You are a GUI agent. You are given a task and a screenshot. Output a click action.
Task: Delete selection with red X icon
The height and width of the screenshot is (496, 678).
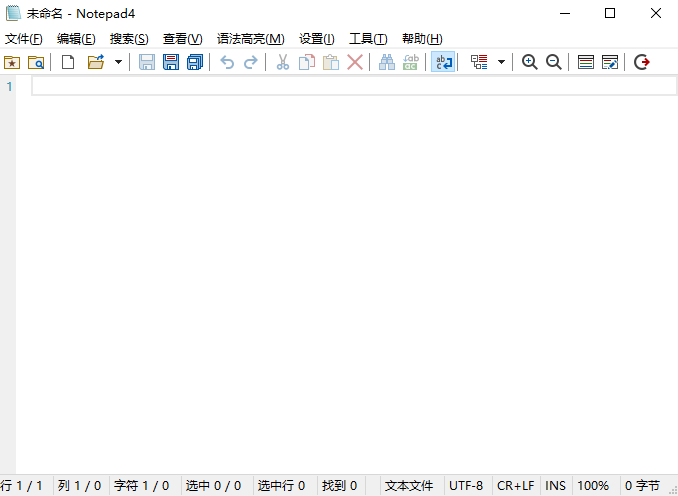(x=355, y=62)
